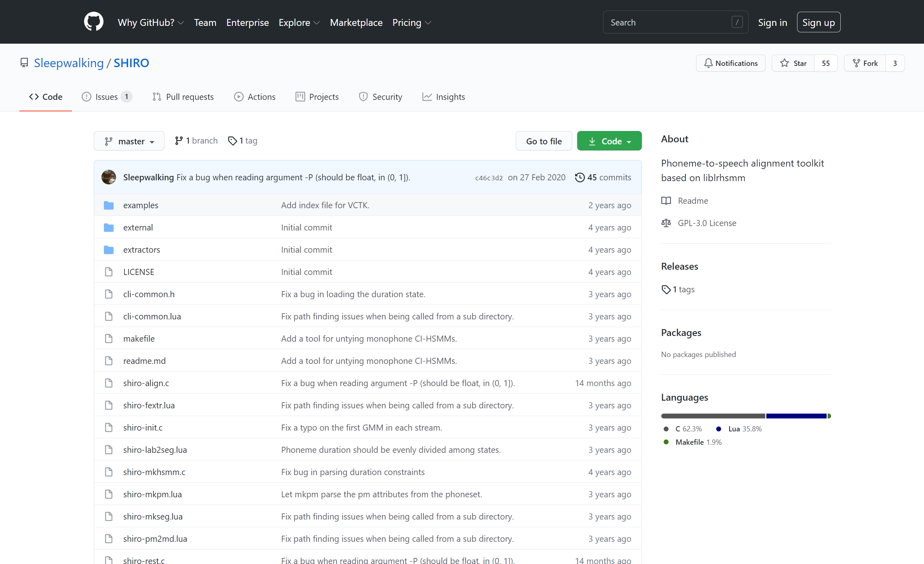Screen dimensions: 924x564
Task: Click the Go to file button
Action: click(544, 141)
